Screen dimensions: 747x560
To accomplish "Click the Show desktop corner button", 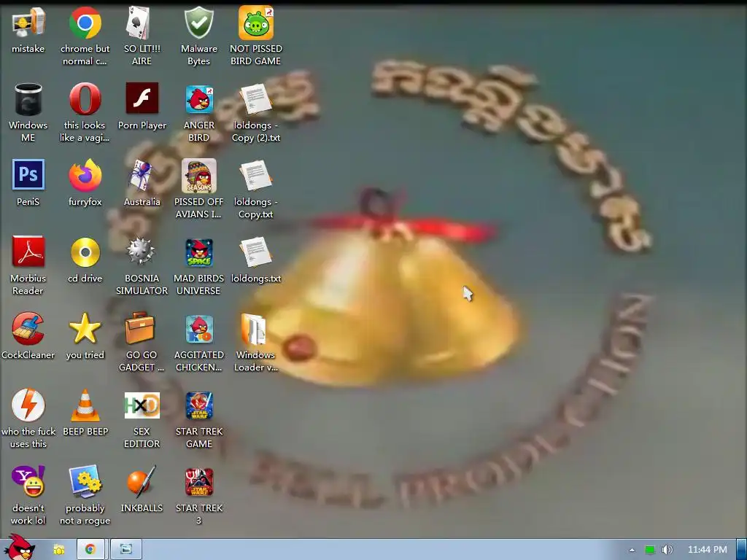I will pos(741,550).
